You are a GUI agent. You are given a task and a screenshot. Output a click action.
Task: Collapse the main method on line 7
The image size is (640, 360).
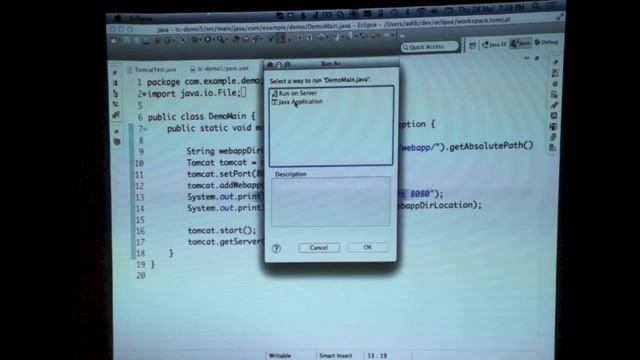[145, 129]
